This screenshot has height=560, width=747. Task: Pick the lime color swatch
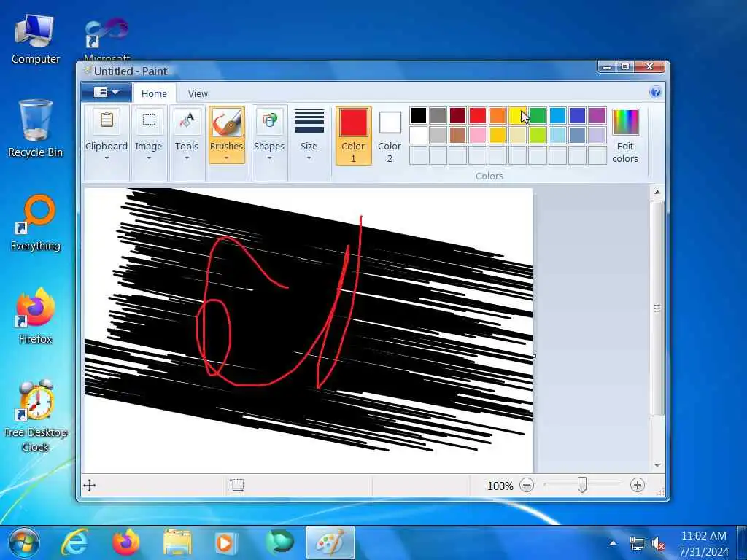click(537, 135)
